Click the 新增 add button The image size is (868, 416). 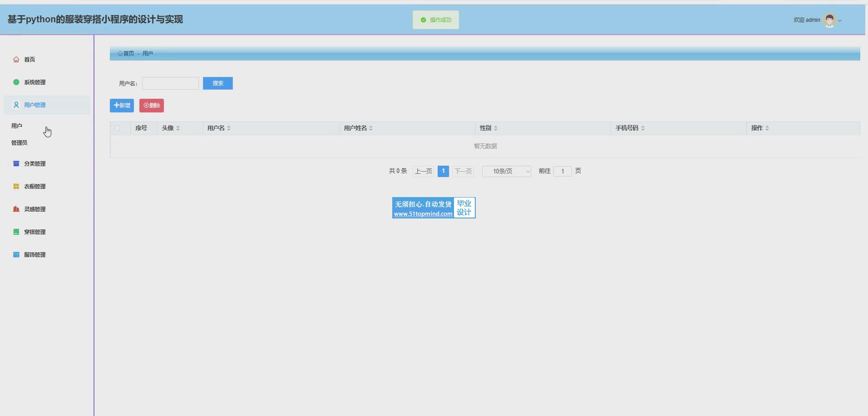click(x=122, y=105)
